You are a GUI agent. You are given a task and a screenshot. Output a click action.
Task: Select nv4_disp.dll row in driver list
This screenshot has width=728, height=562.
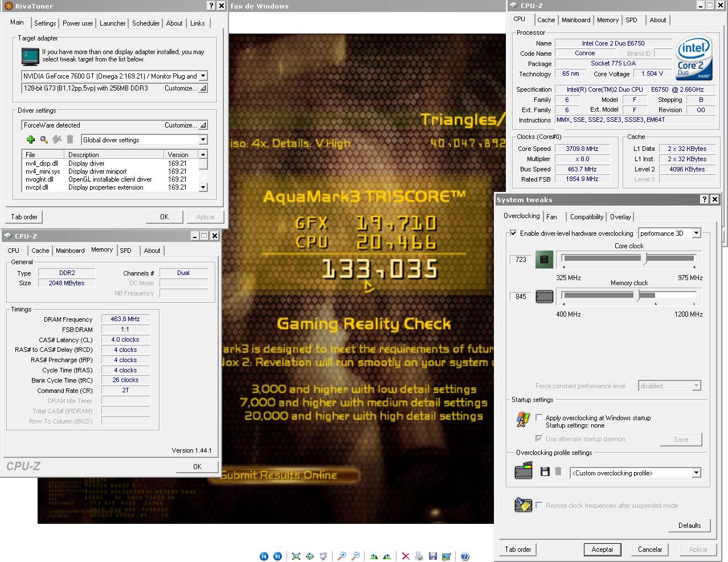pyautogui.click(x=110, y=163)
